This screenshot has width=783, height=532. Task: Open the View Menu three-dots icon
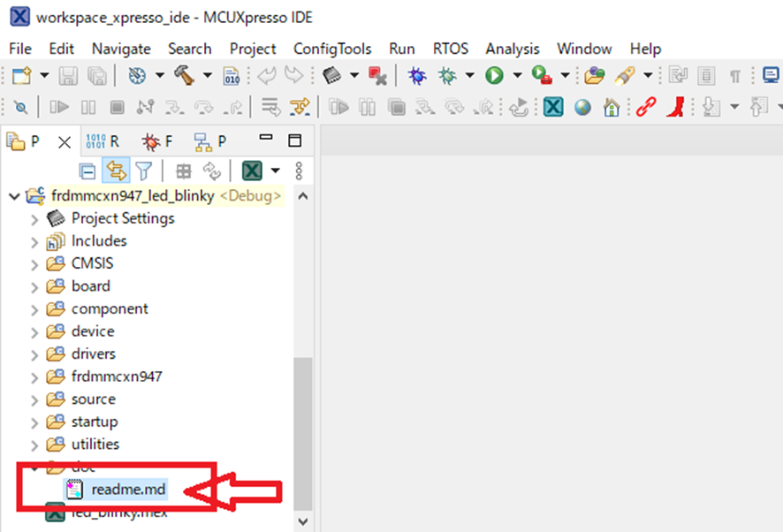point(299,171)
